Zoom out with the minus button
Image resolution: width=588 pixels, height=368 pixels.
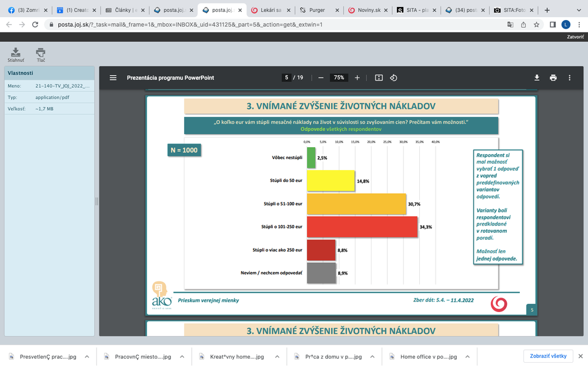320,78
